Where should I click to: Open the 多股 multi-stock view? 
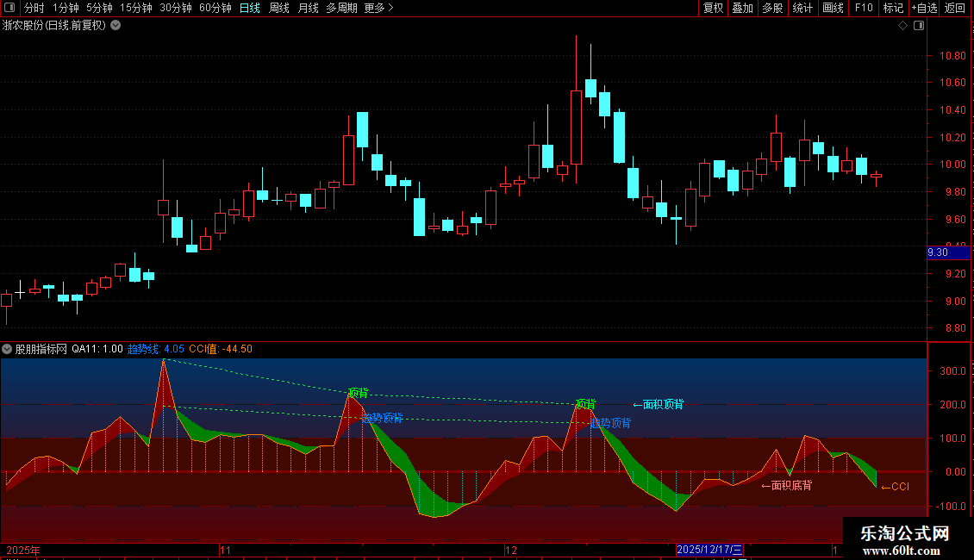pyautogui.click(x=773, y=8)
